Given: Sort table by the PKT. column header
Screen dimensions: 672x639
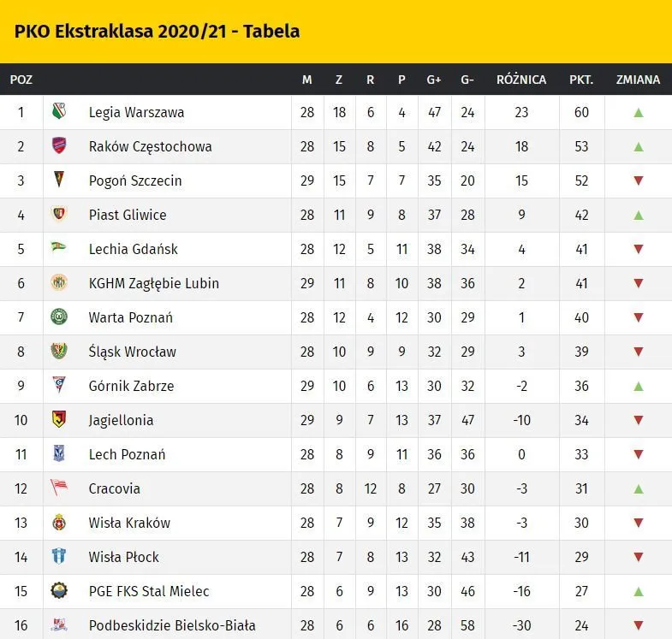Looking at the screenshot, I should 581,80.
